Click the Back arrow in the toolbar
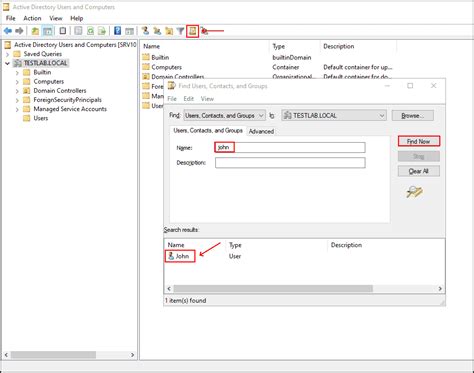 pos(8,31)
